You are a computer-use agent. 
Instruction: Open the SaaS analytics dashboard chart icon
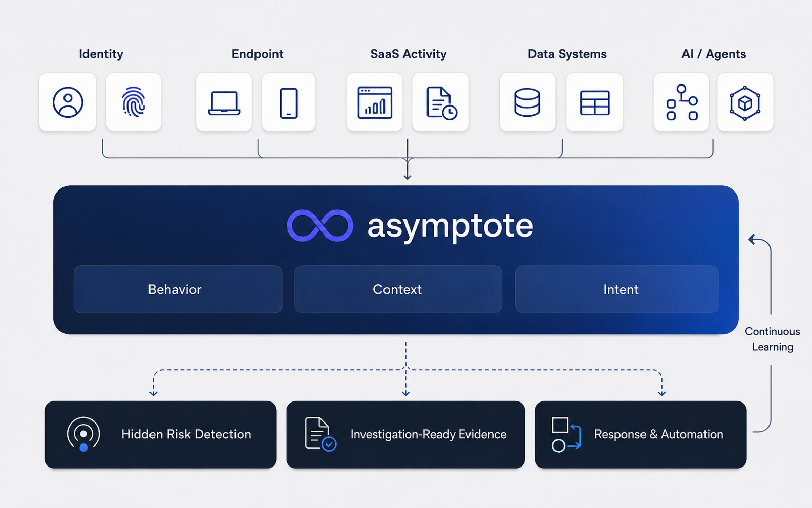click(x=374, y=102)
